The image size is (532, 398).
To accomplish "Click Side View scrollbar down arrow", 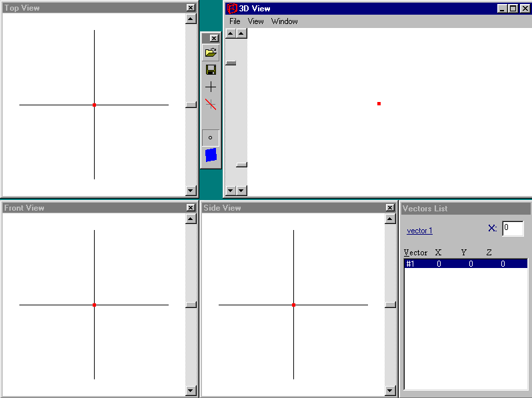I will coord(390,391).
